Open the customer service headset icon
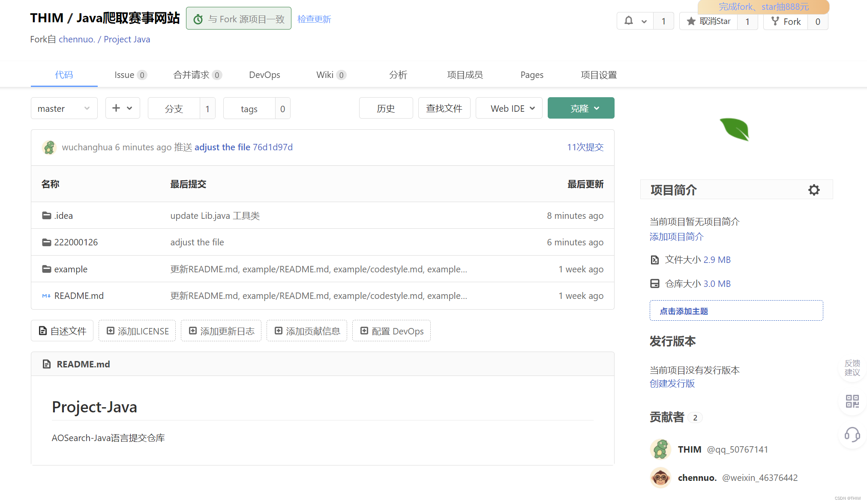Viewport: 867px width, 504px height. 852,435
